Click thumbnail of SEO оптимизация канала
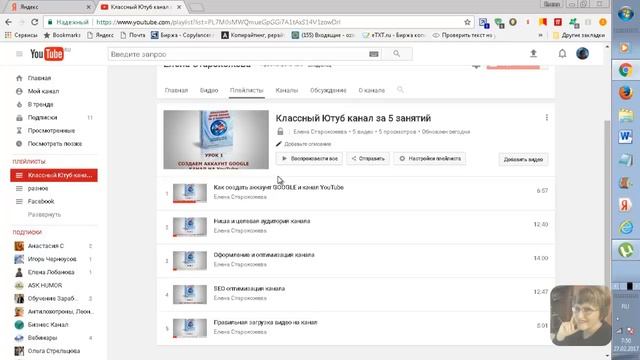Screen dimensions: 640x360 [190, 294]
